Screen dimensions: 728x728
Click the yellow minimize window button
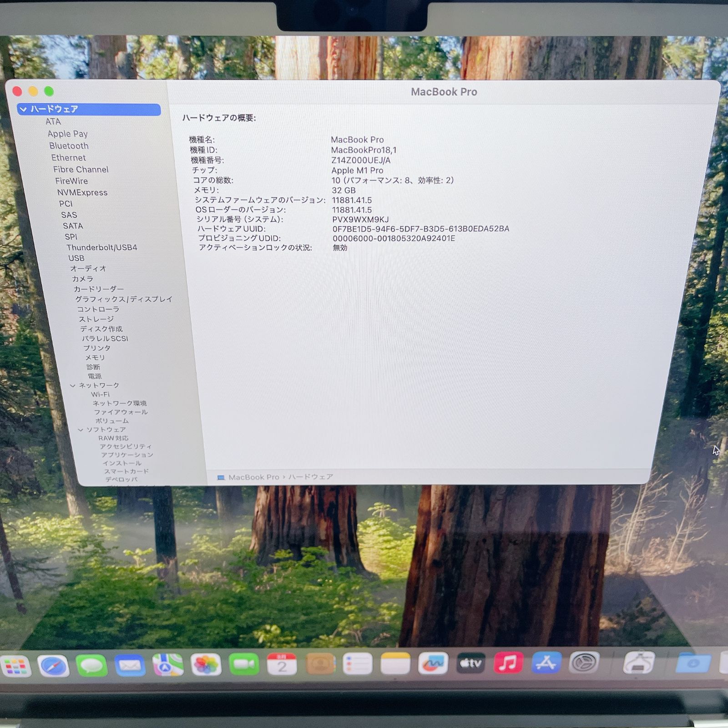[x=33, y=91]
